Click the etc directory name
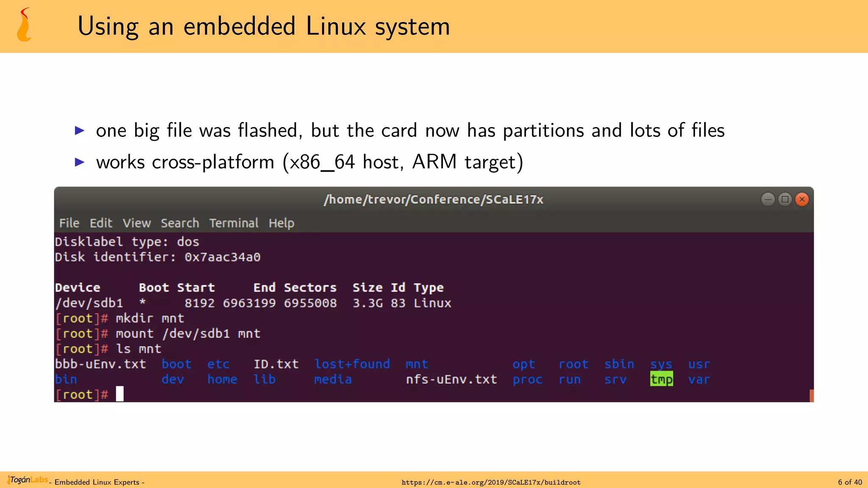Viewport: 868px width, 488px height. 218,364
